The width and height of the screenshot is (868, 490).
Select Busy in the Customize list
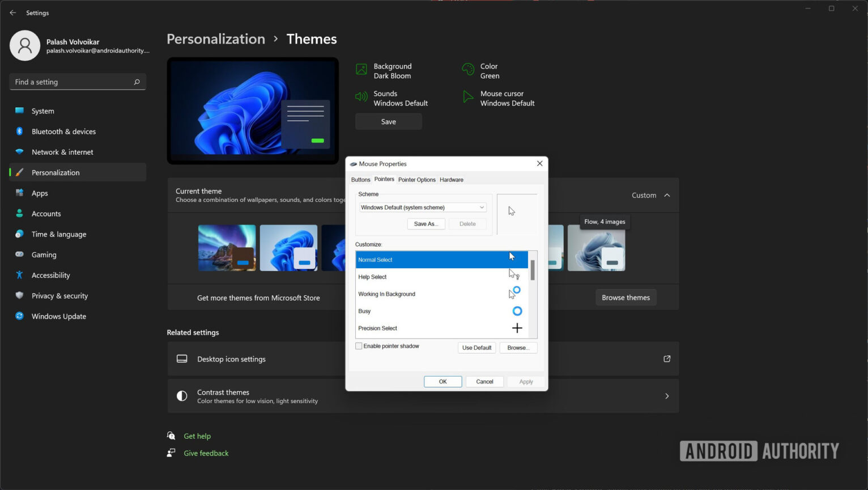pos(397,311)
